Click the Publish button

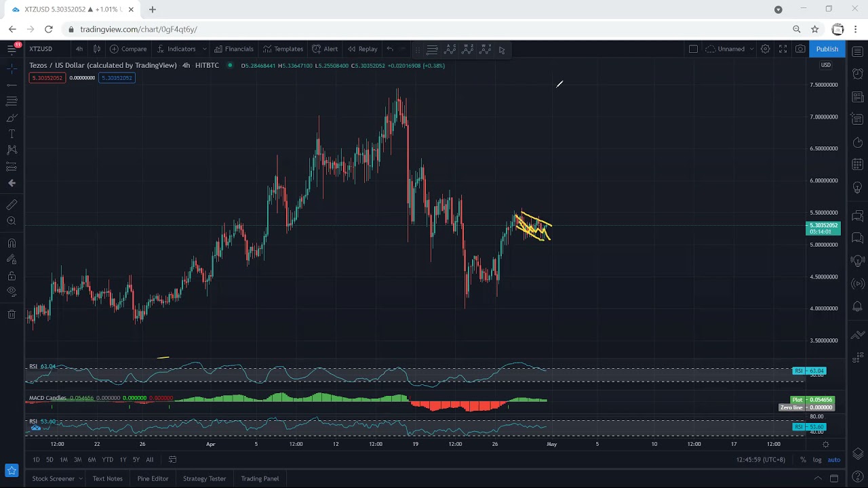(x=827, y=49)
